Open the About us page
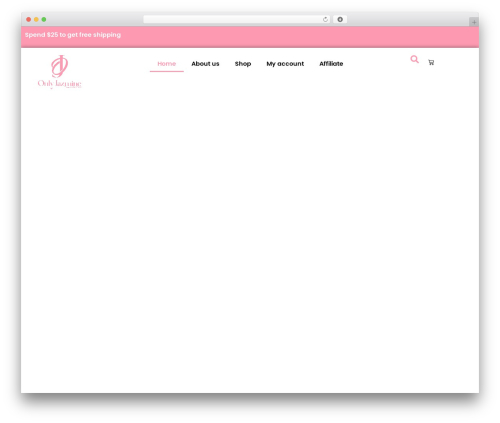The image size is (500, 423). [205, 64]
